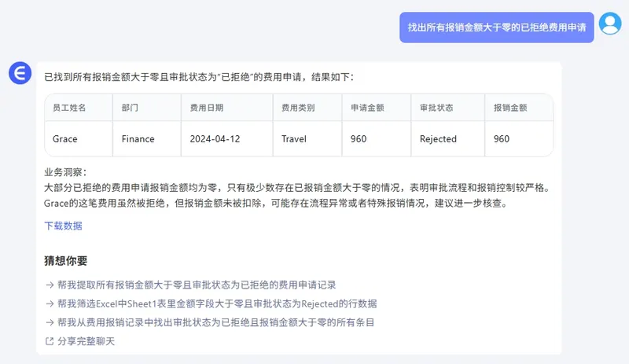Click the Grace employee name cell

point(64,139)
